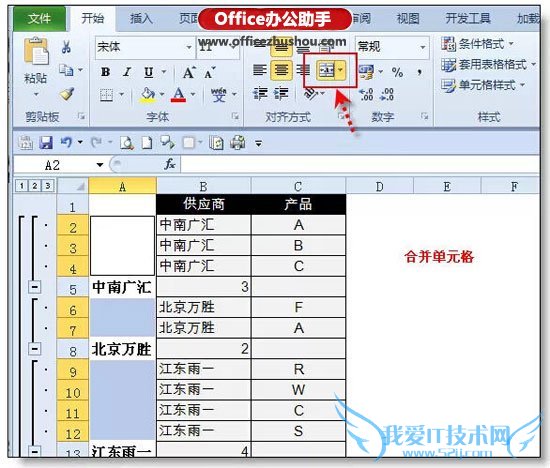Switch to the 视图 View tab
This screenshot has width=550, height=468.
point(408,18)
